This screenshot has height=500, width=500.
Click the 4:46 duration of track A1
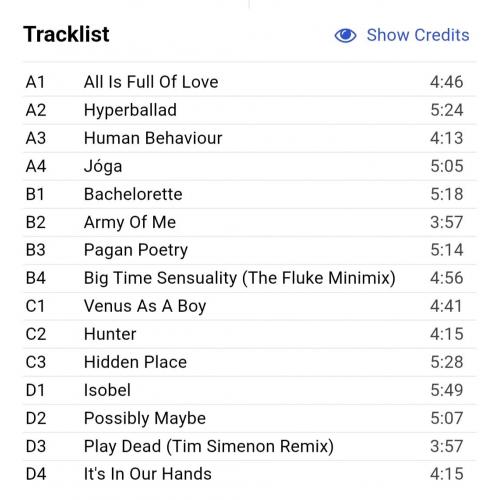[x=447, y=82]
